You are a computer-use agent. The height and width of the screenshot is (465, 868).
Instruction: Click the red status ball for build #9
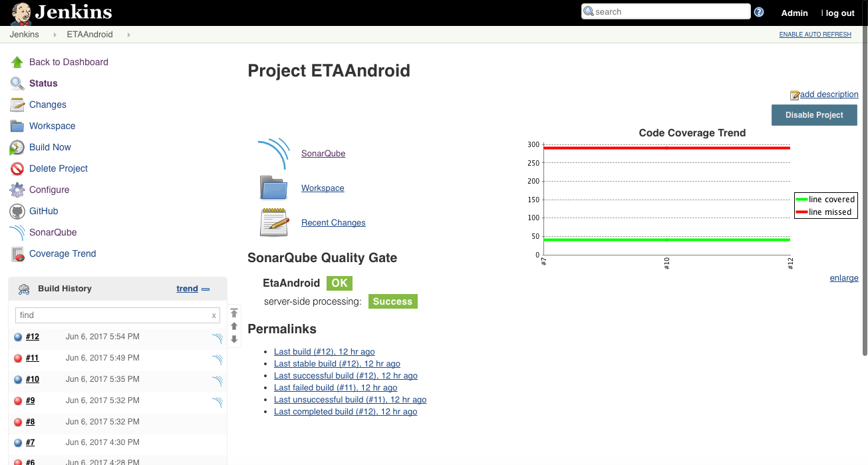point(18,400)
